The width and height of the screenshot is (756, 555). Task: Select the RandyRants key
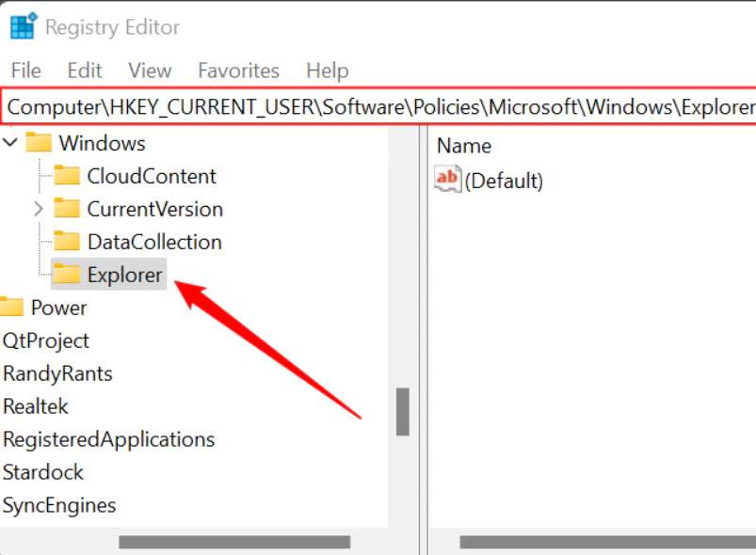57,373
